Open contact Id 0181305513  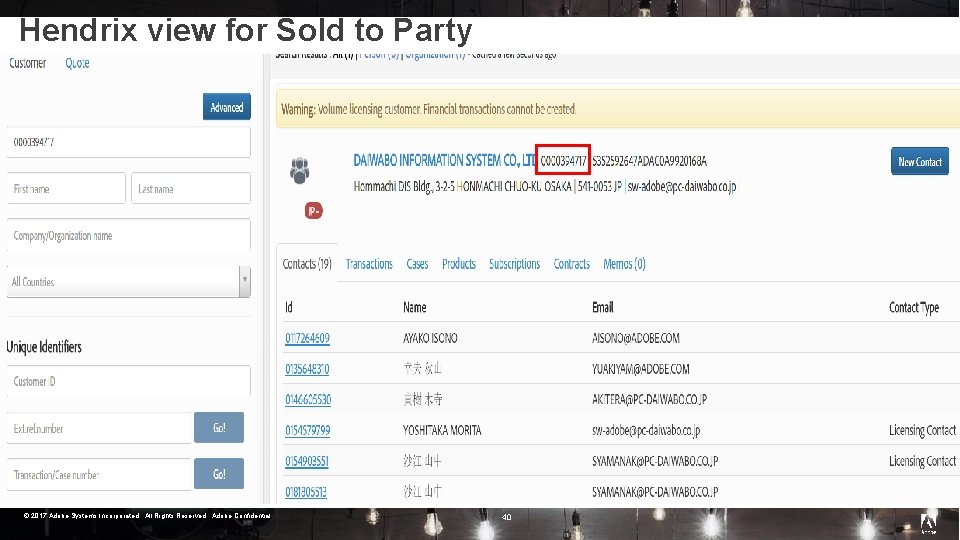[x=306, y=491]
